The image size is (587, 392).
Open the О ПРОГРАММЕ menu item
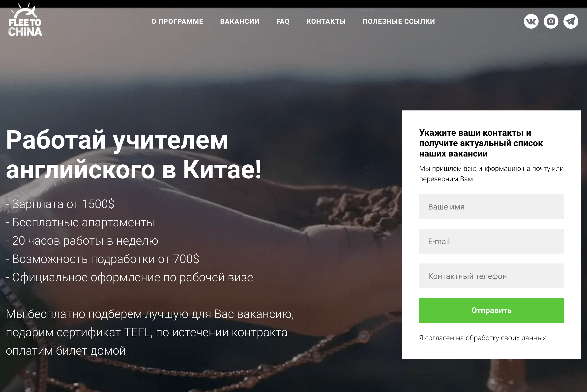tap(177, 22)
